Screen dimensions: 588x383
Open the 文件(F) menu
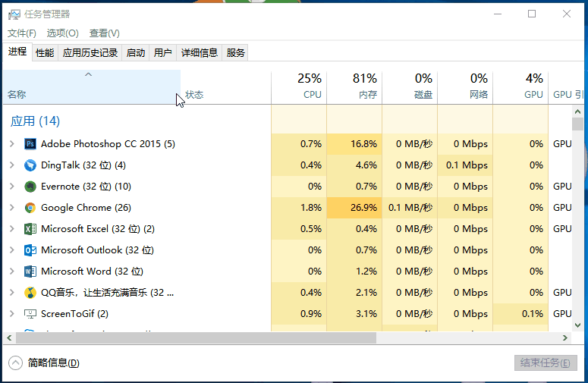pyautogui.click(x=22, y=33)
